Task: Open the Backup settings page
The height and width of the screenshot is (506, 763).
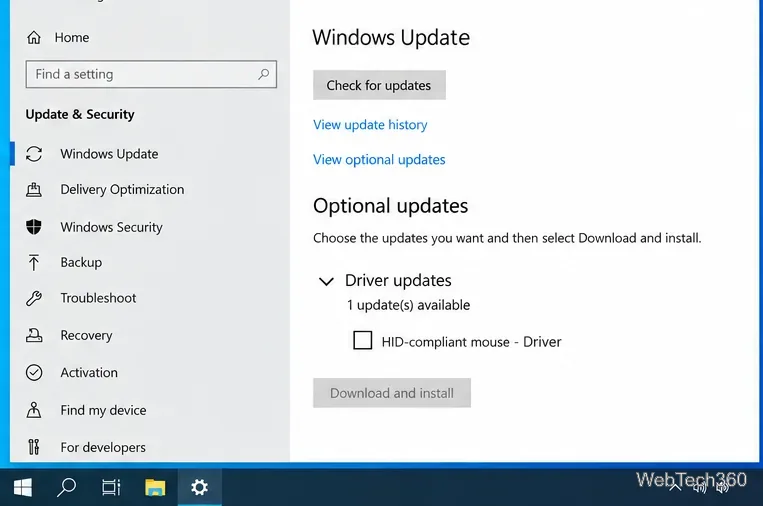Action: (81, 262)
